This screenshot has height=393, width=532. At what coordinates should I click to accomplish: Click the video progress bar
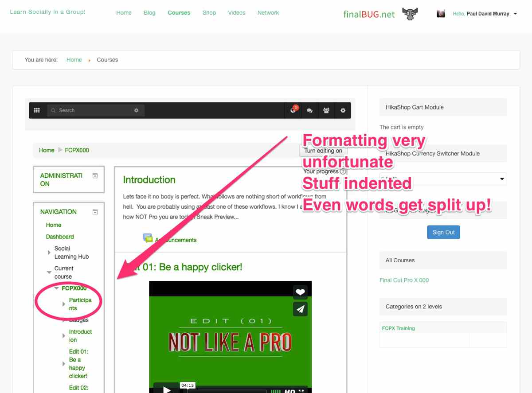pyautogui.click(x=226, y=391)
